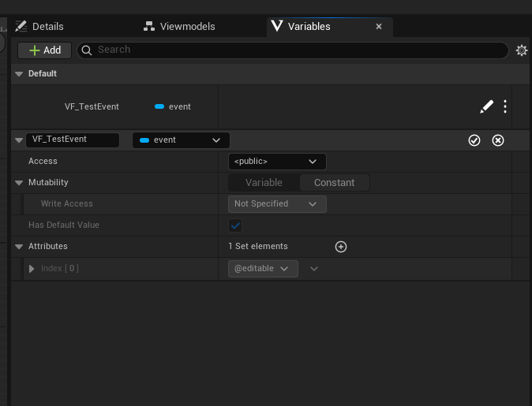Close the Variables tab
532x406 pixels.
[x=379, y=27]
